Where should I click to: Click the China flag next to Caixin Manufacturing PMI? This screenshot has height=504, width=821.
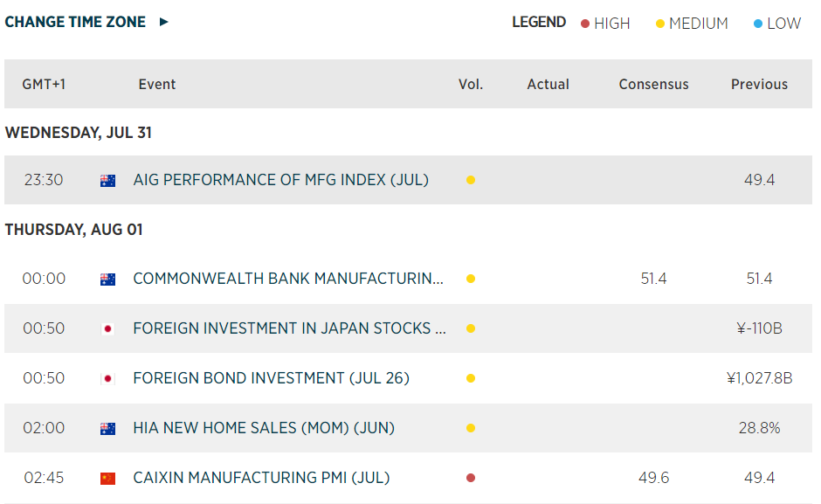coord(107,478)
